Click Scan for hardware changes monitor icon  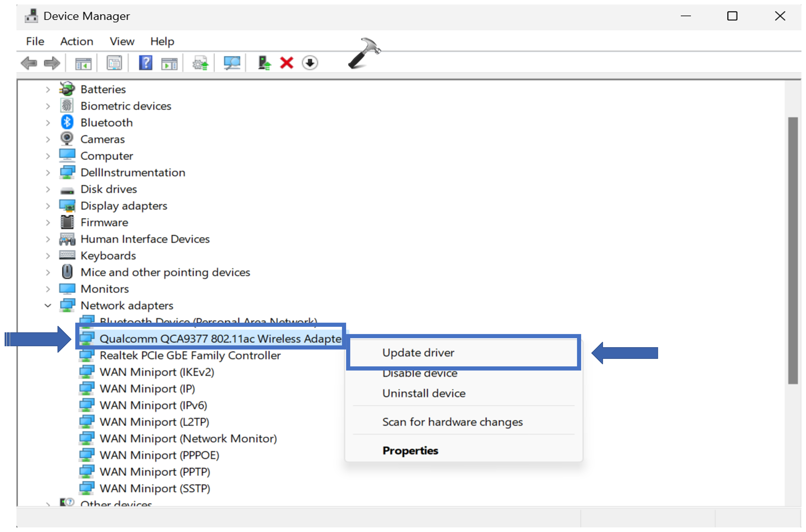pyautogui.click(x=232, y=63)
